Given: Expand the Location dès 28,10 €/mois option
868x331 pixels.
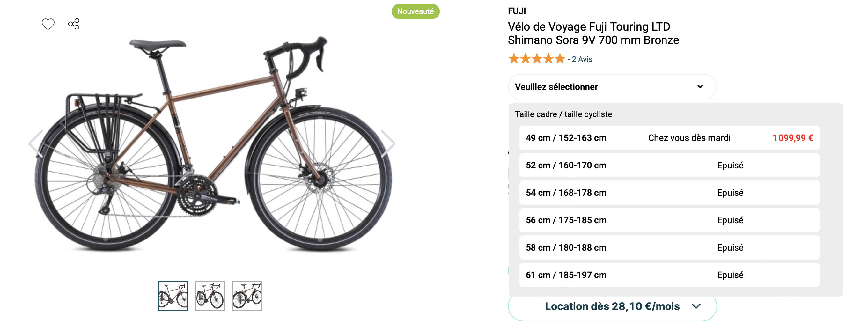Looking at the screenshot, I should point(612,306).
